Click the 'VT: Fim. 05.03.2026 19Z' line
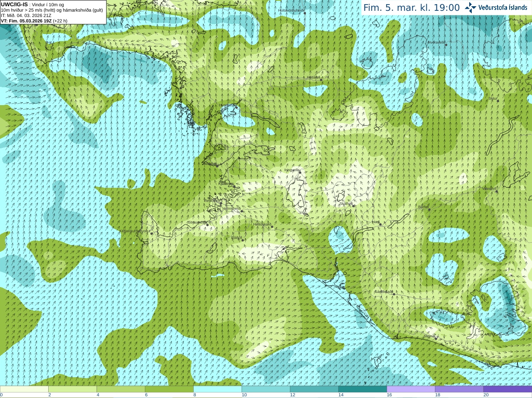532x398 pixels. tap(26, 21)
